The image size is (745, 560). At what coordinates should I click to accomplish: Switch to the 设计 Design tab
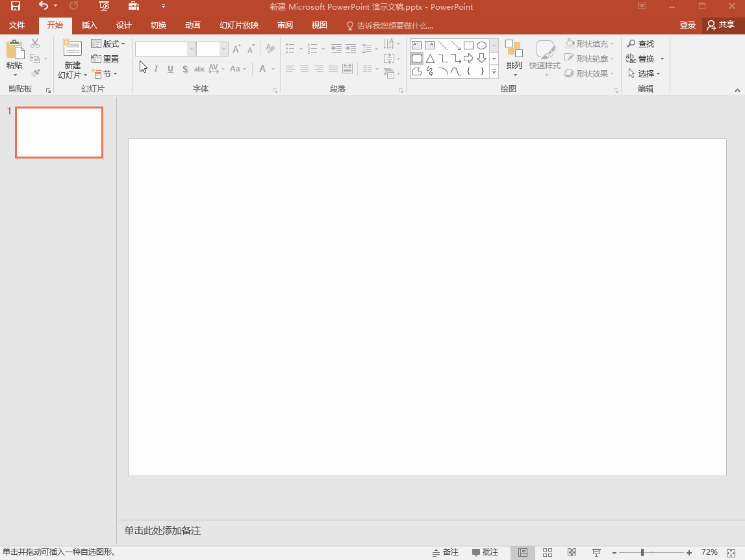pos(124,25)
